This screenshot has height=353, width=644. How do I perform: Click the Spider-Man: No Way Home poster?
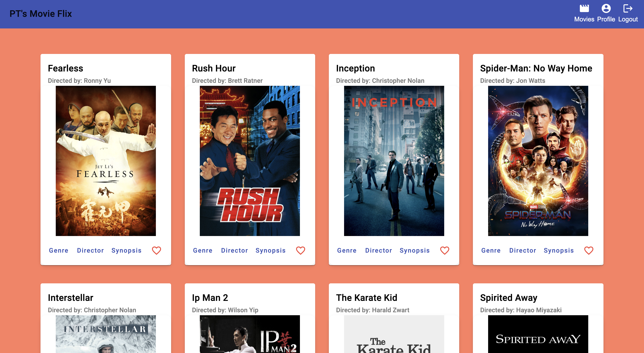coord(538,161)
